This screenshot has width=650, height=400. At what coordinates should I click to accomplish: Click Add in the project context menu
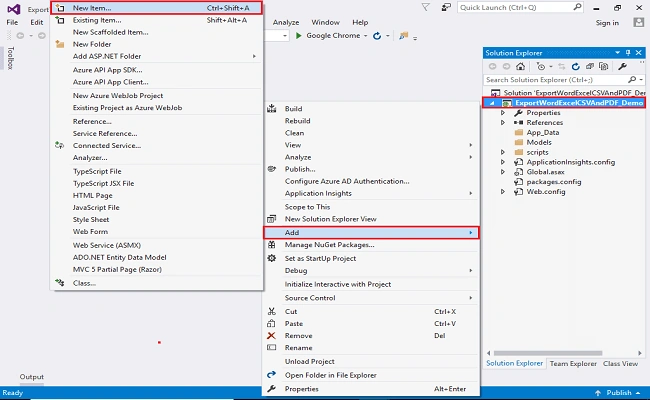[371, 233]
